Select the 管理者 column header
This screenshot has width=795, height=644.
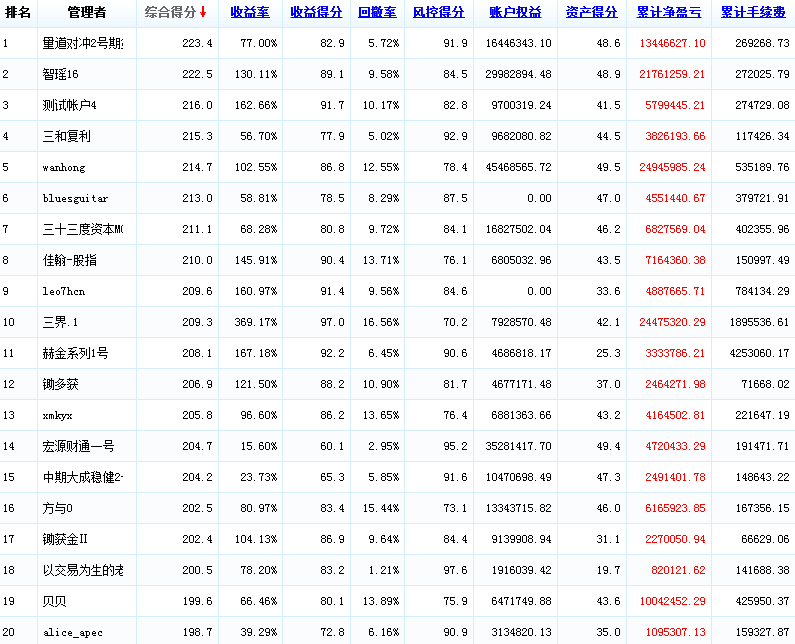pos(87,13)
